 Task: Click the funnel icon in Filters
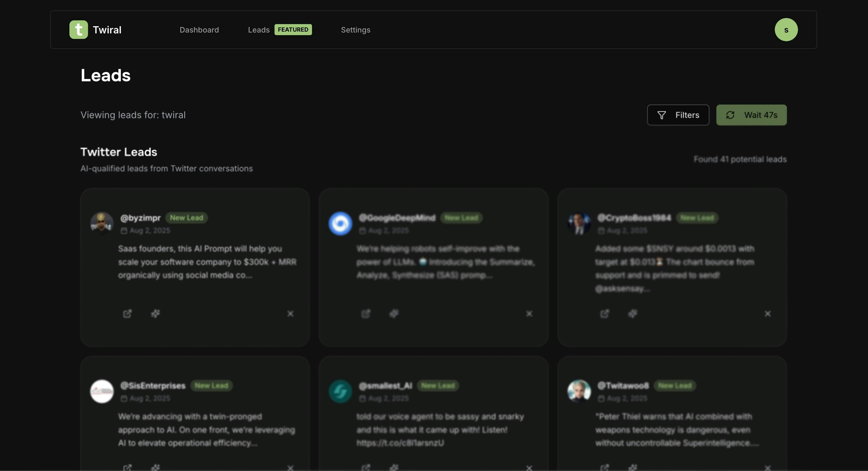click(x=661, y=115)
